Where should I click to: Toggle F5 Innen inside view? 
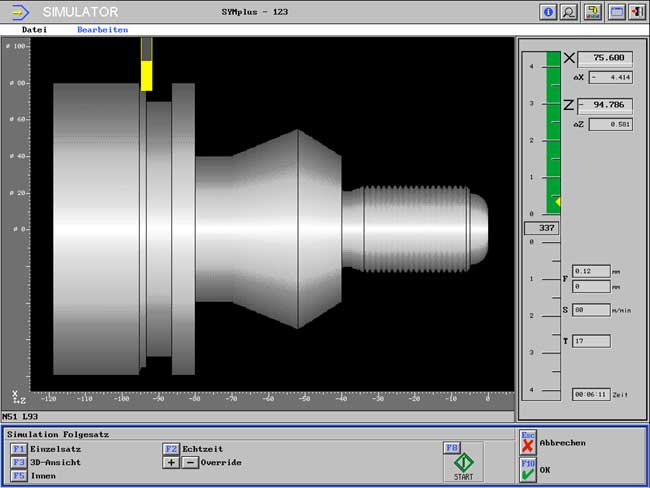tap(18, 475)
